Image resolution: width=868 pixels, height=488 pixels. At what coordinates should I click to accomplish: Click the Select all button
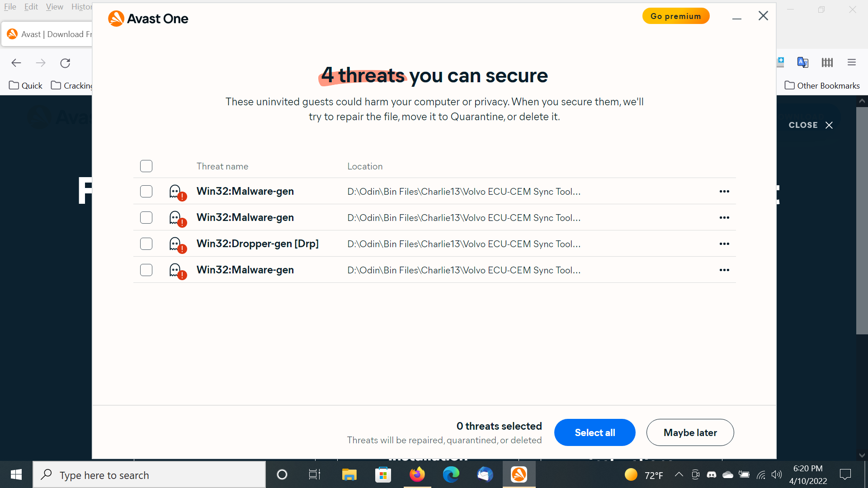tap(594, 432)
